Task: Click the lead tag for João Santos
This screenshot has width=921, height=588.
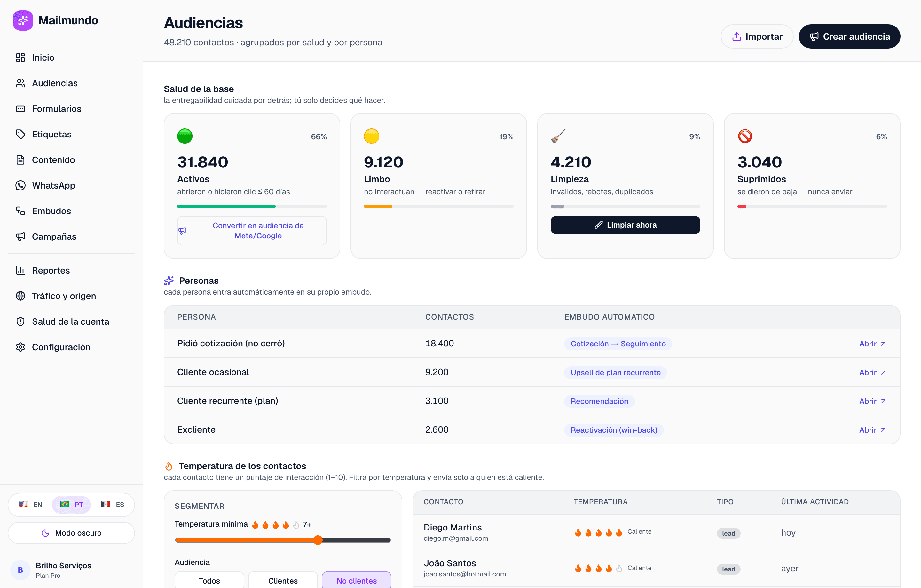Action: point(728,569)
